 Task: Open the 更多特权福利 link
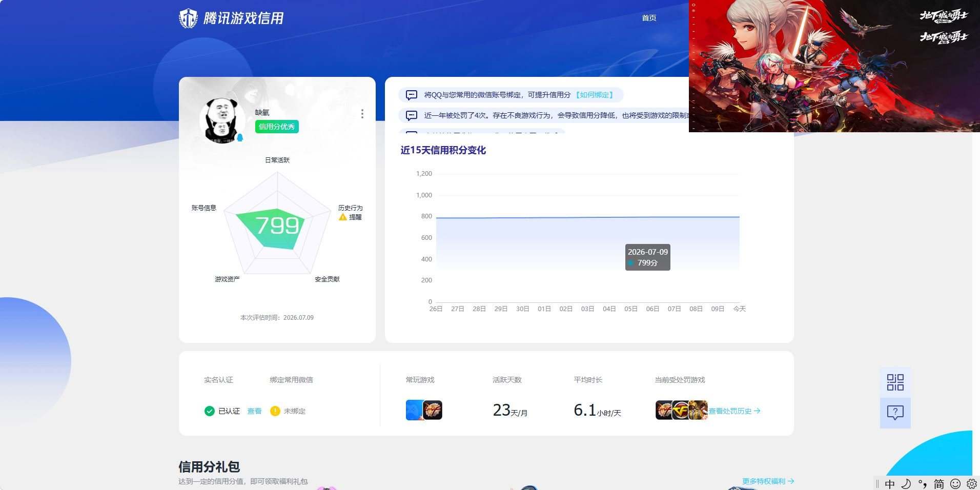[768, 481]
